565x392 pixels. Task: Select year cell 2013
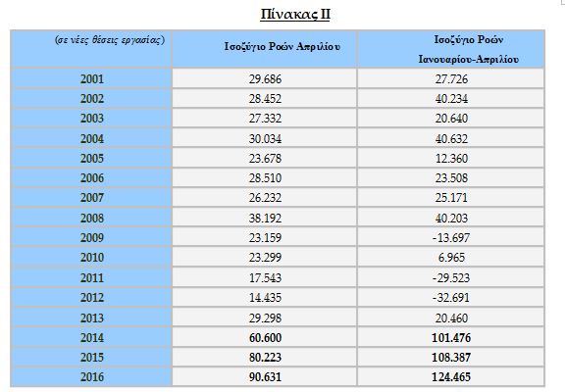pyautogui.click(x=92, y=318)
